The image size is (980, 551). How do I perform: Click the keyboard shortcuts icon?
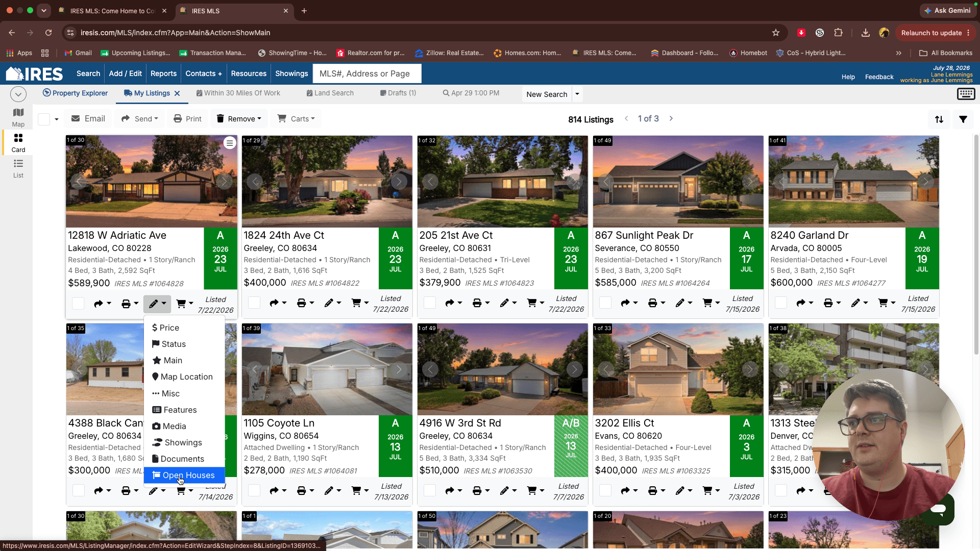966,94
